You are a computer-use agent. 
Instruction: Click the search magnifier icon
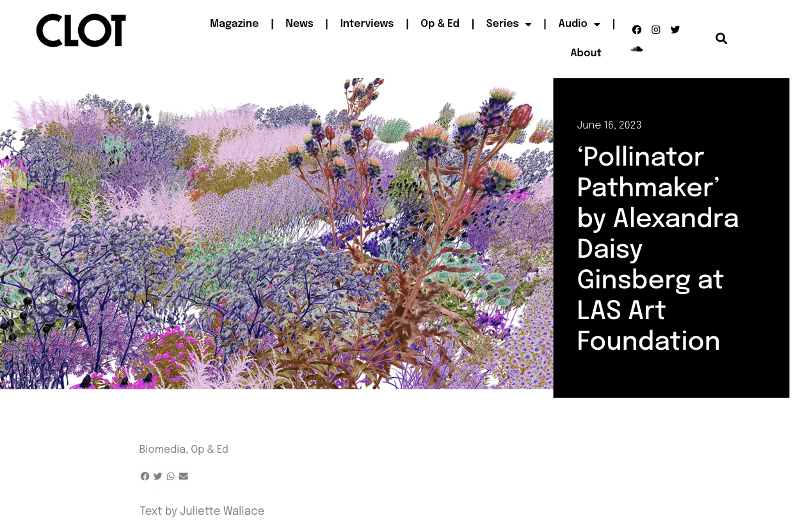(x=721, y=38)
